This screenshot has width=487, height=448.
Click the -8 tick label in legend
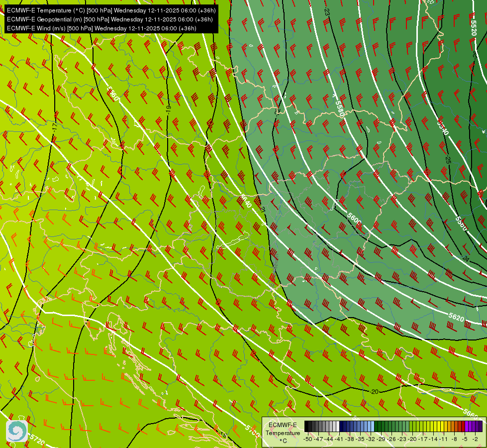(x=454, y=439)
